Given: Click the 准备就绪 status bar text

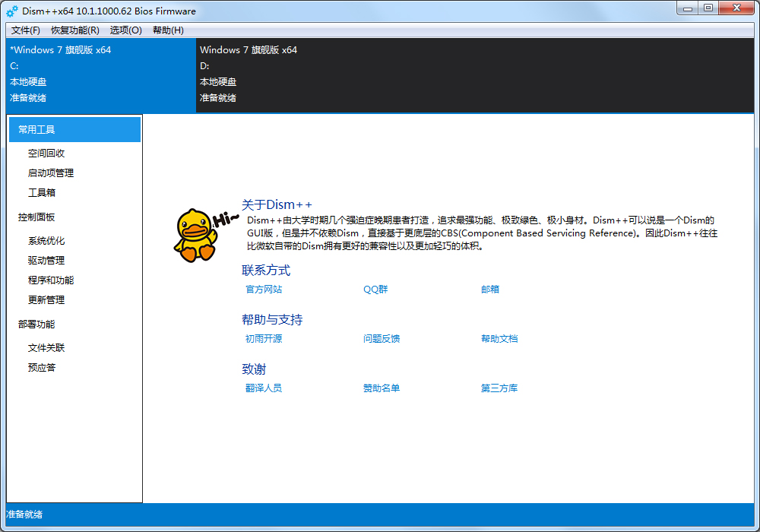Looking at the screenshot, I should click(24, 515).
